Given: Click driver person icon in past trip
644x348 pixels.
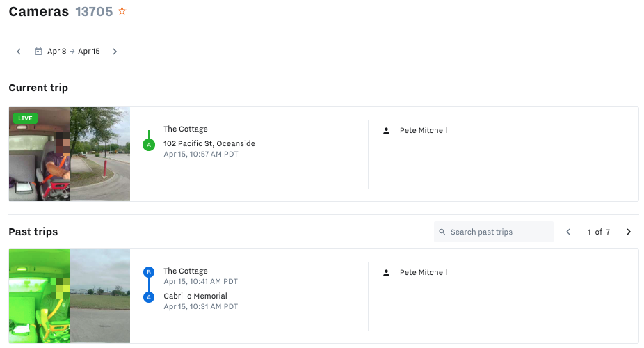Looking at the screenshot, I should [387, 273].
